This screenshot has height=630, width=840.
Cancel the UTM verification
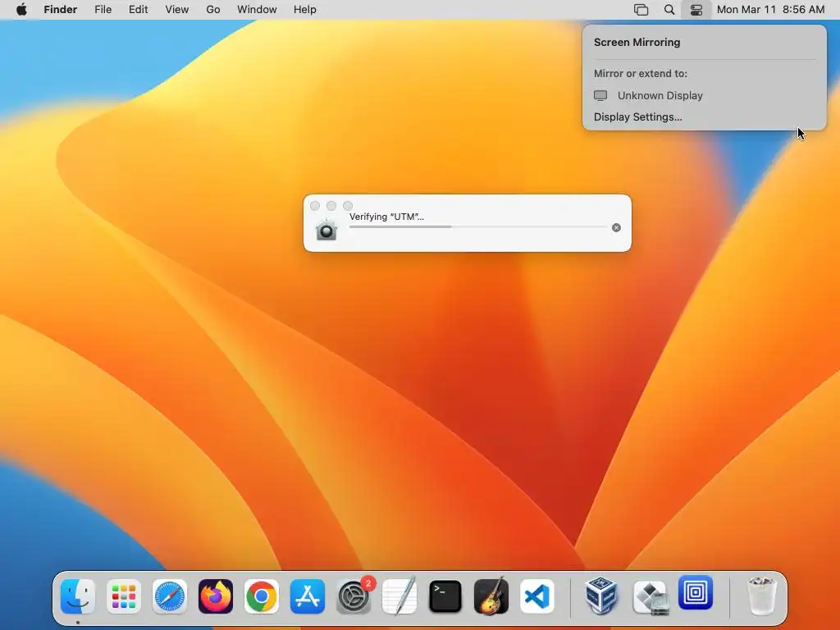(x=617, y=228)
